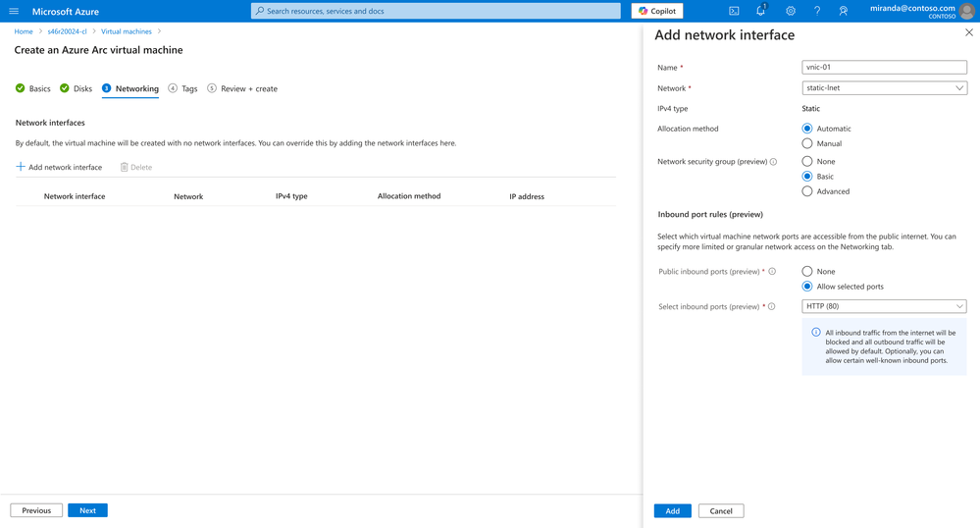Click the info icon beside Network security group
Screen dimensions: 980x528
pos(773,161)
